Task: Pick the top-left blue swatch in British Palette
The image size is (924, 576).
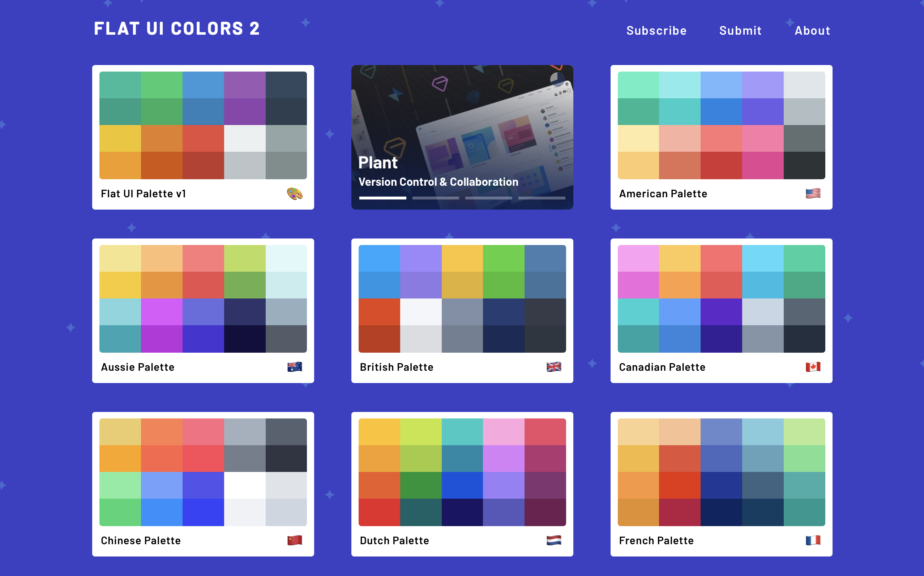Action: point(379,258)
